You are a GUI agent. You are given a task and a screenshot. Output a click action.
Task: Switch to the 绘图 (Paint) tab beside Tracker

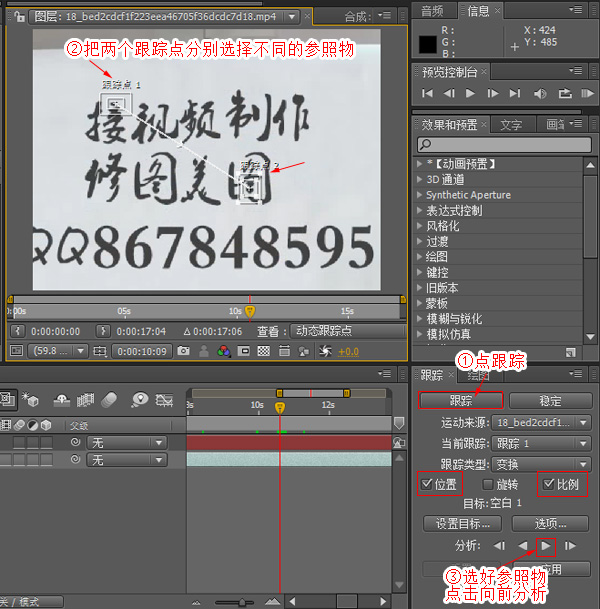(478, 376)
